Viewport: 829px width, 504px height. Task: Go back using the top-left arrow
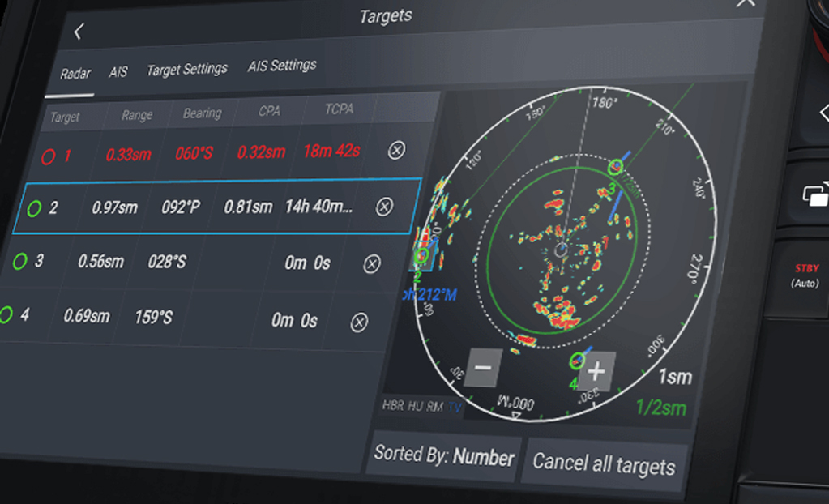79,32
